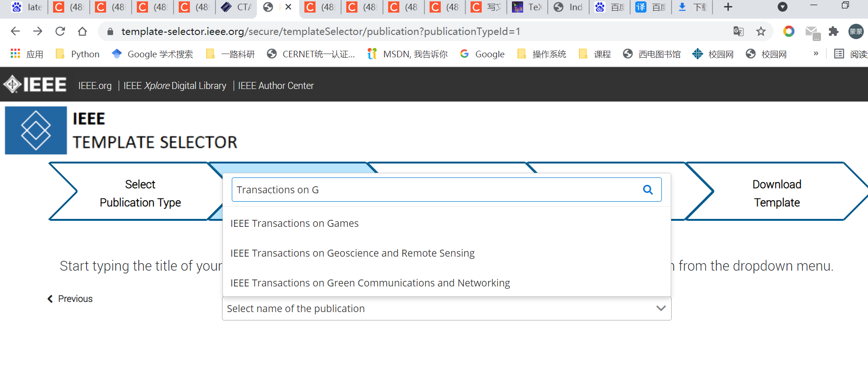This screenshot has height=388, width=868.
Task: Click the search magnifier in publication field
Action: coord(648,190)
